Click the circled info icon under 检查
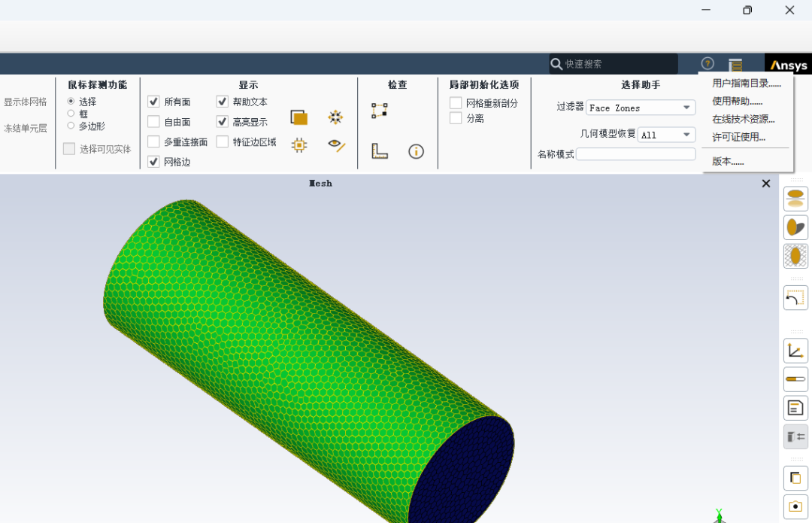The width and height of the screenshot is (812, 523). pos(417,151)
